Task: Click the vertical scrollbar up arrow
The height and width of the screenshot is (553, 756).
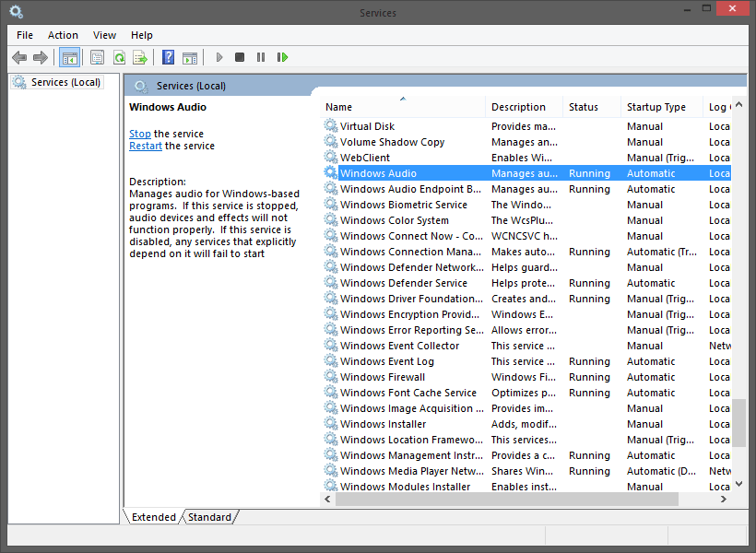Action: [738, 105]
